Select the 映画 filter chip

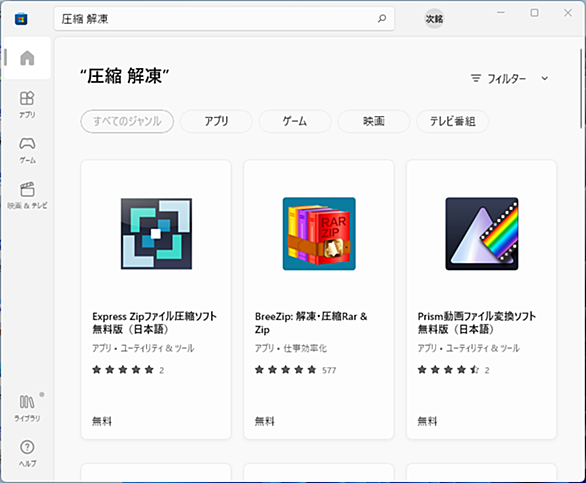(374, 121)
